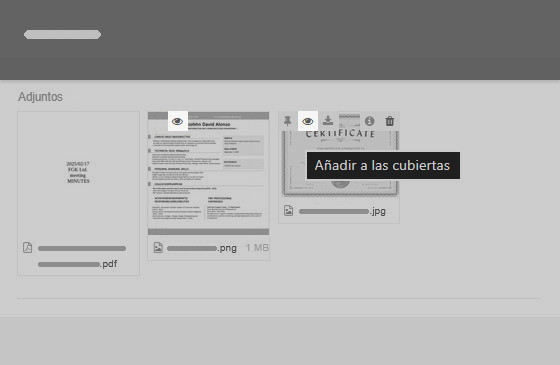Open the .png resume thumbnail
Image resolution: width=560 pixels, height=365 pixels.
coord(209,173)
